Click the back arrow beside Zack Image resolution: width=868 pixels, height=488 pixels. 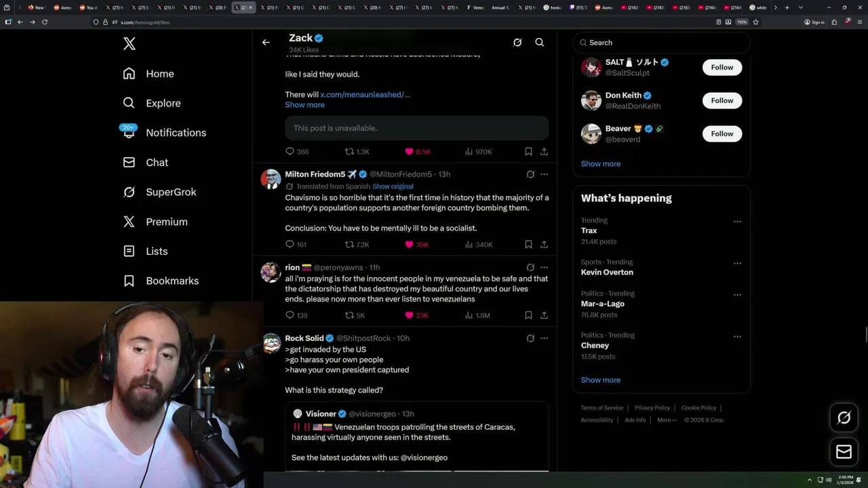266,42
